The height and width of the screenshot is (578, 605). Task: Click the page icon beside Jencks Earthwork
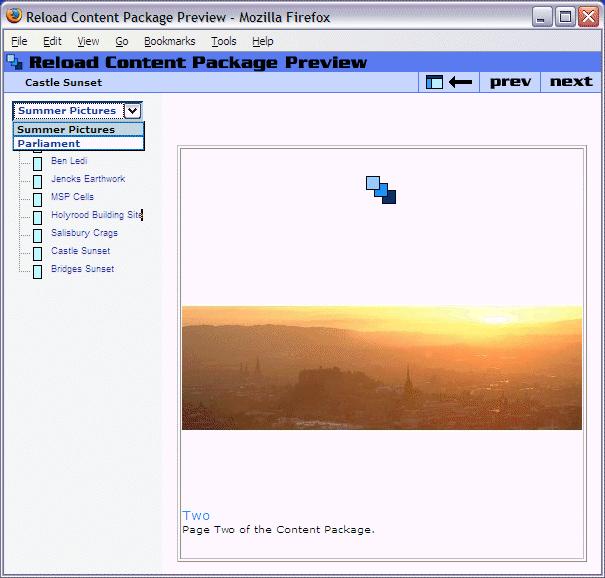37,182
